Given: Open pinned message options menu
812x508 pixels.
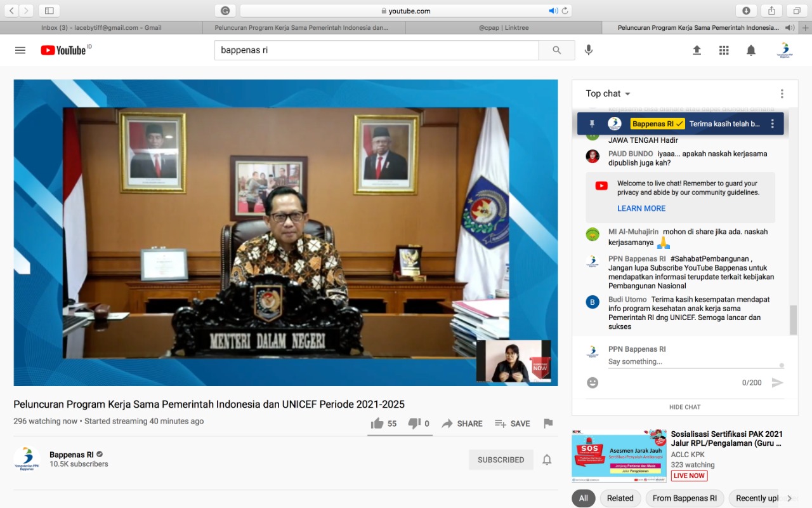Looking at the screenshot, I should [x=772, y=124].
